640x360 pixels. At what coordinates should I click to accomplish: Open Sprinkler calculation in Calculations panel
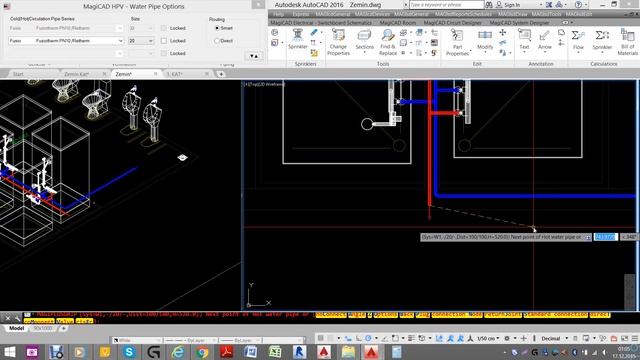[x=602, y=40]
